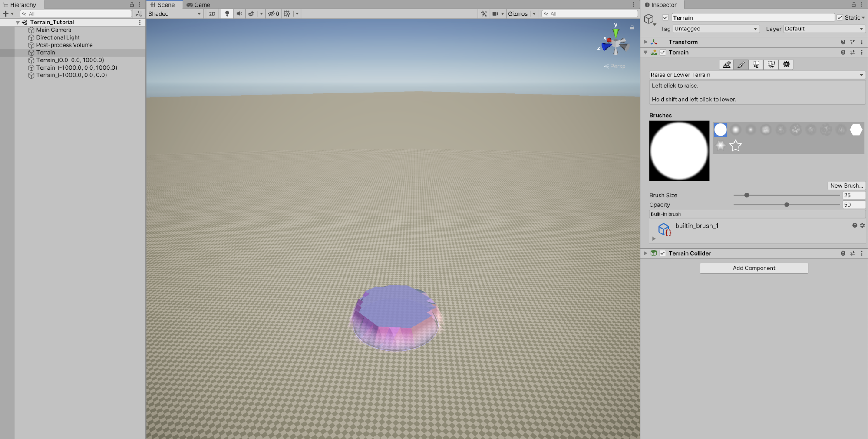Viewport: 868px width, 439px height.
Task: Disable the Terrain Collider component checkbox
Action: [x=663, y=253]
